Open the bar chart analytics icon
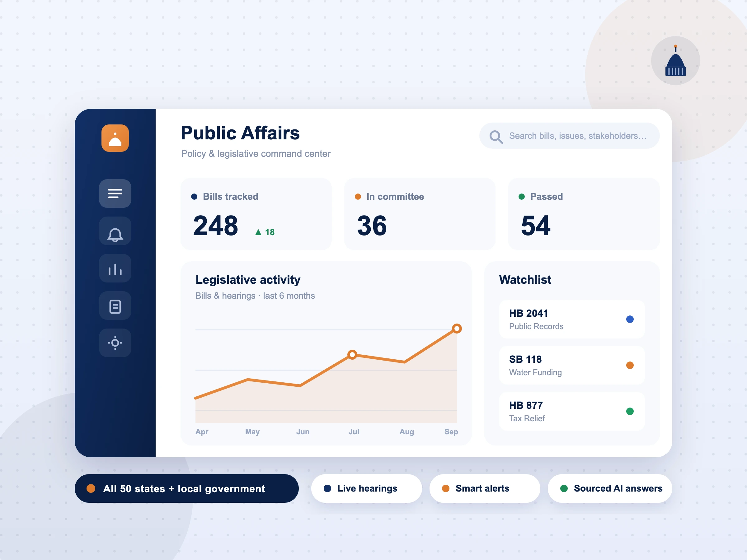The width and height of the screenshot is (747, 560). (115, 268)
